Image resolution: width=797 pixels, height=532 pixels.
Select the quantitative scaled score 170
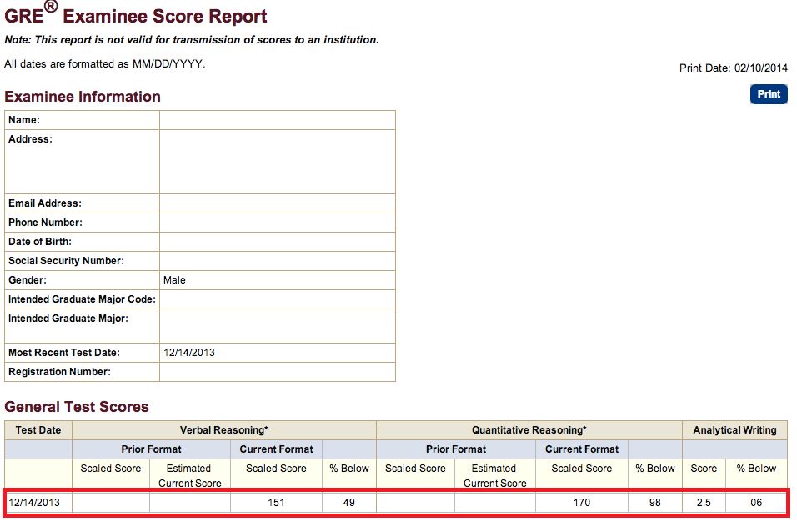582,503
